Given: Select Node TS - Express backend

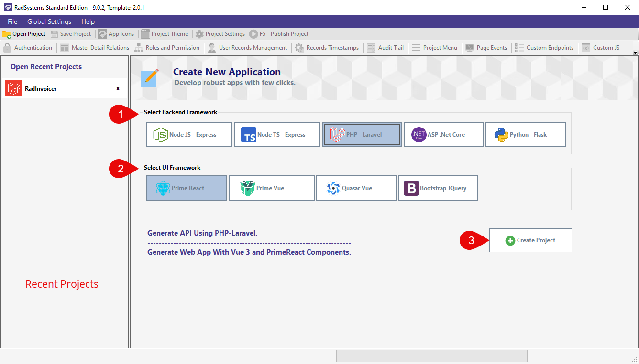Looking at the screenshot, I should coord(277,134).
